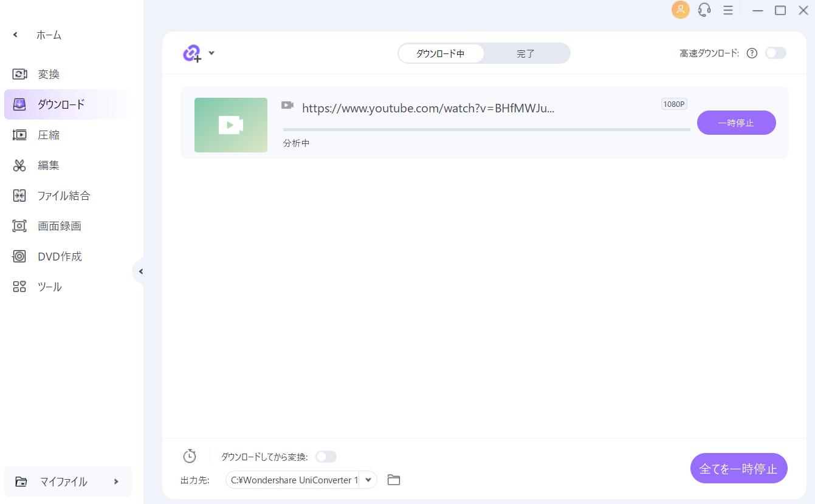Open the download scheduler clock icon
This screenshot has width=815, height=504.
[190, 456]
